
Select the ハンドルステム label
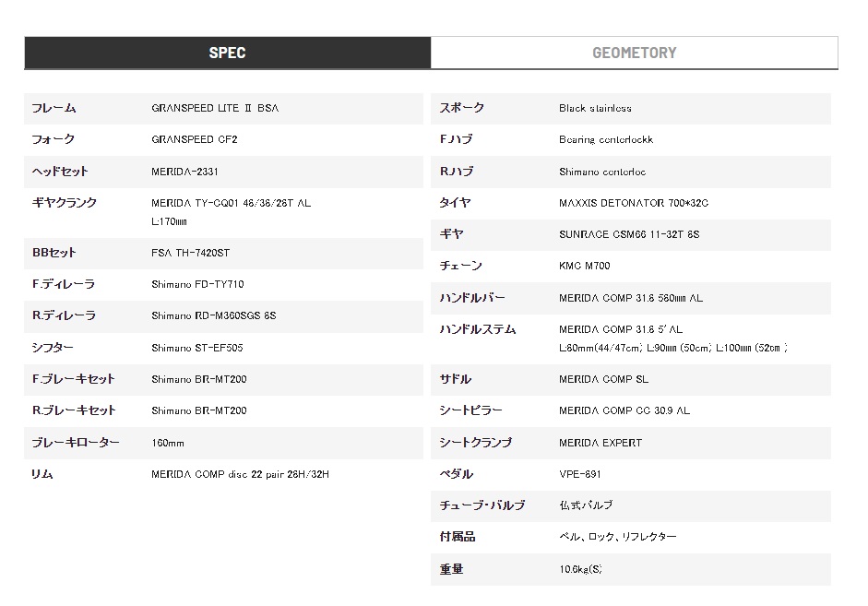[x=478, y=329]
